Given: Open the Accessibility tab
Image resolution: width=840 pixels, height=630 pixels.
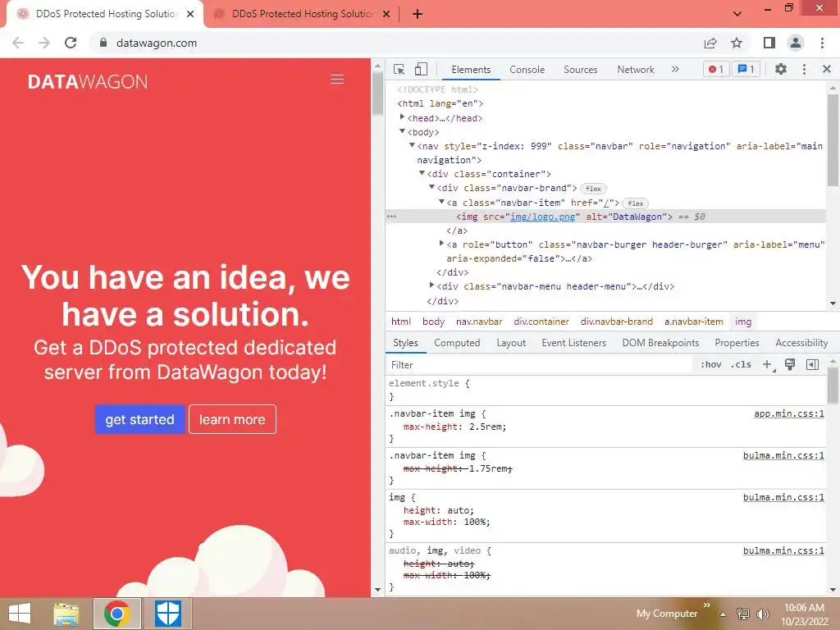Looking at the screenshot, I should (x=801, y=343).
